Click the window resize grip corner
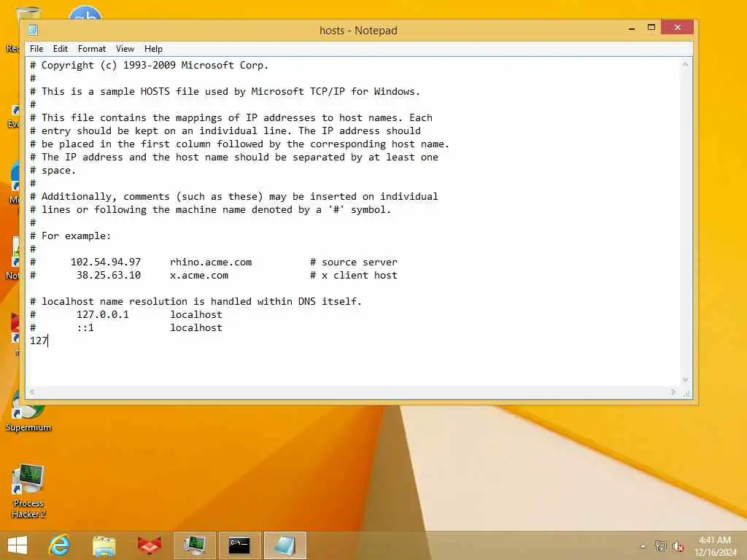 click(686, 393)
